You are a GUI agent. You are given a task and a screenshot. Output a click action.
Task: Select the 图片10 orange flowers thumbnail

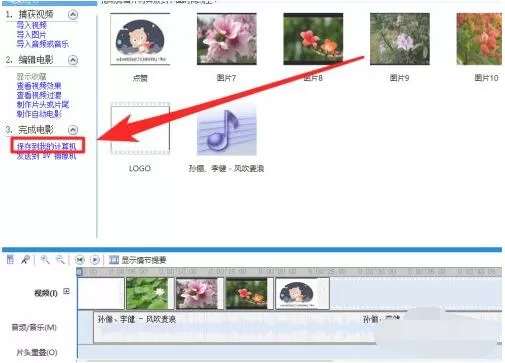pos(479,39)
